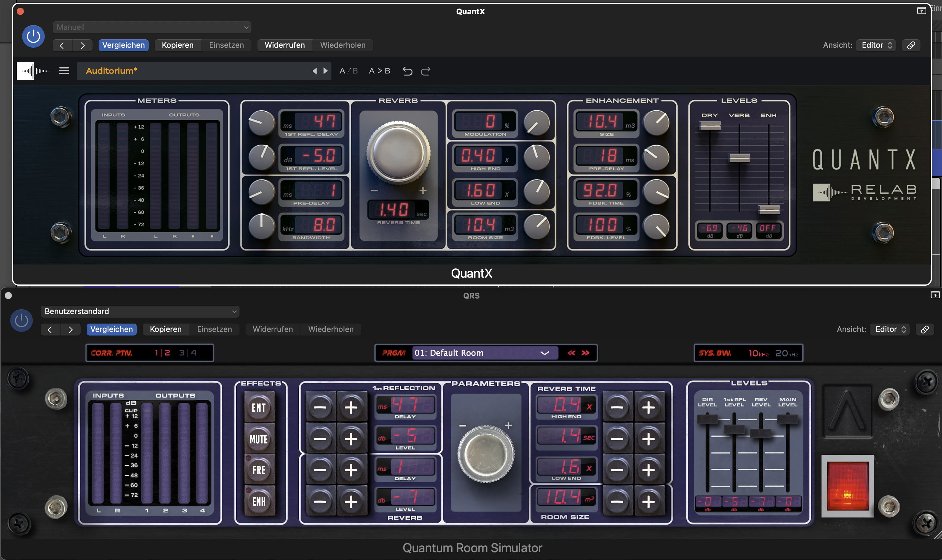Toggle the QRS MUTE effect button
Viewport: 942px width, 560px height.
259,439
